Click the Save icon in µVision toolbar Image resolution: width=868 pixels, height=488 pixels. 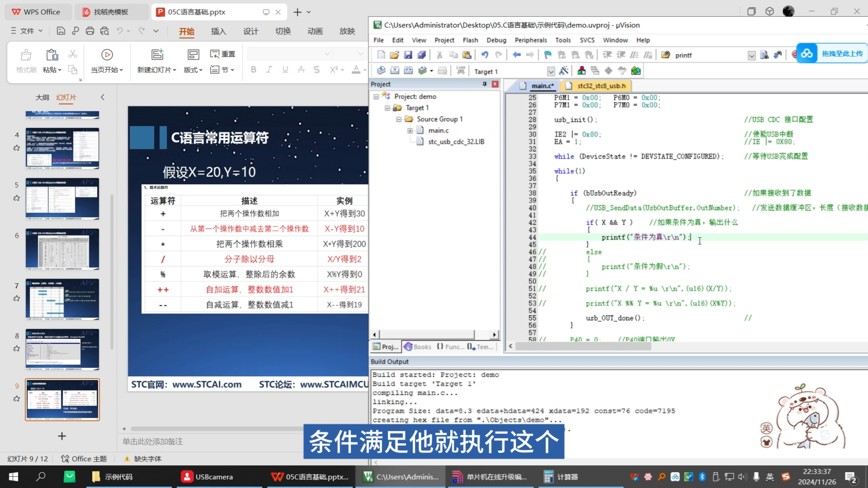coord(408,55)
